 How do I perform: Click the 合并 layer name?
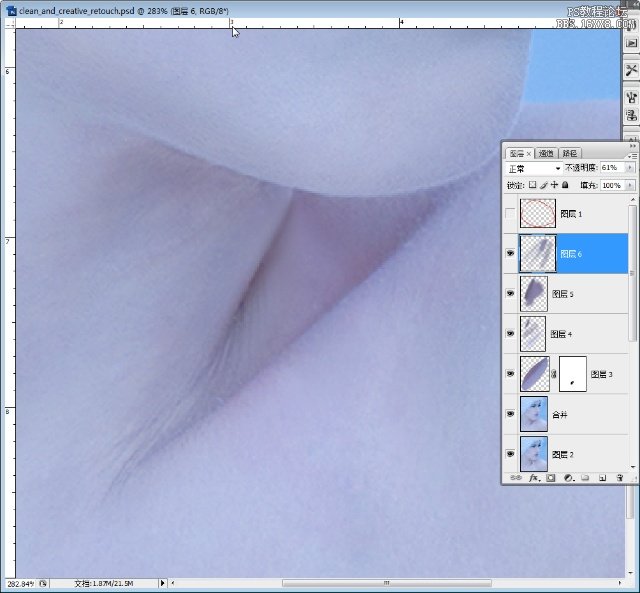pos(560,415)
